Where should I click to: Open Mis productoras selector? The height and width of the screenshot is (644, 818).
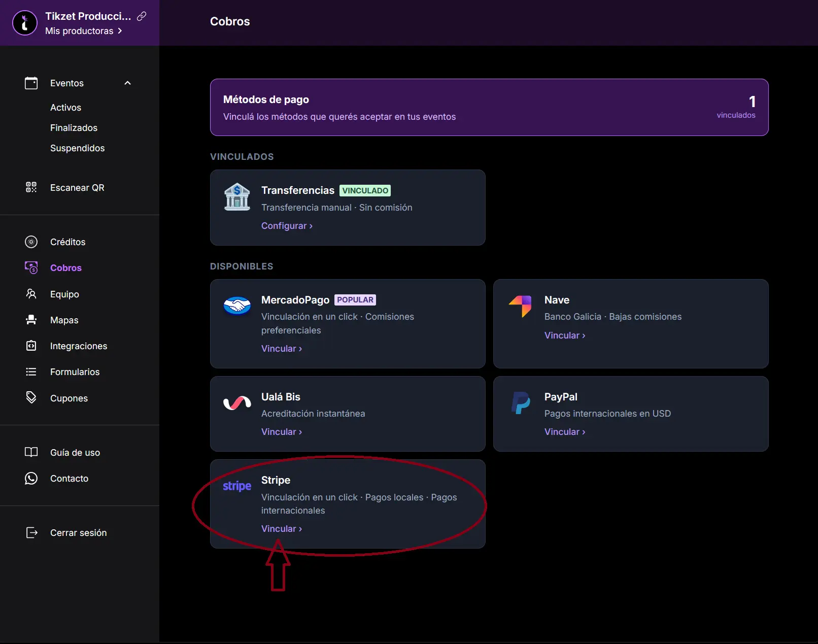click(84, 31)
